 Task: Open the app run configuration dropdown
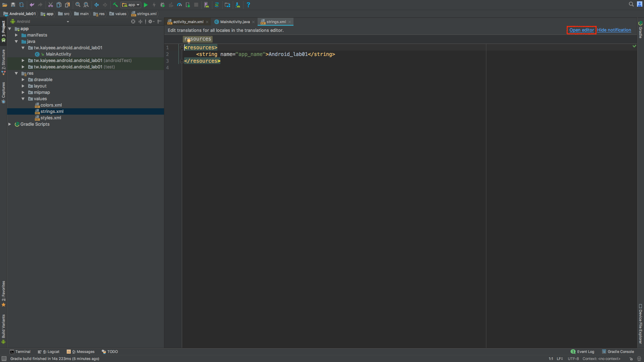tap(131, 5)
